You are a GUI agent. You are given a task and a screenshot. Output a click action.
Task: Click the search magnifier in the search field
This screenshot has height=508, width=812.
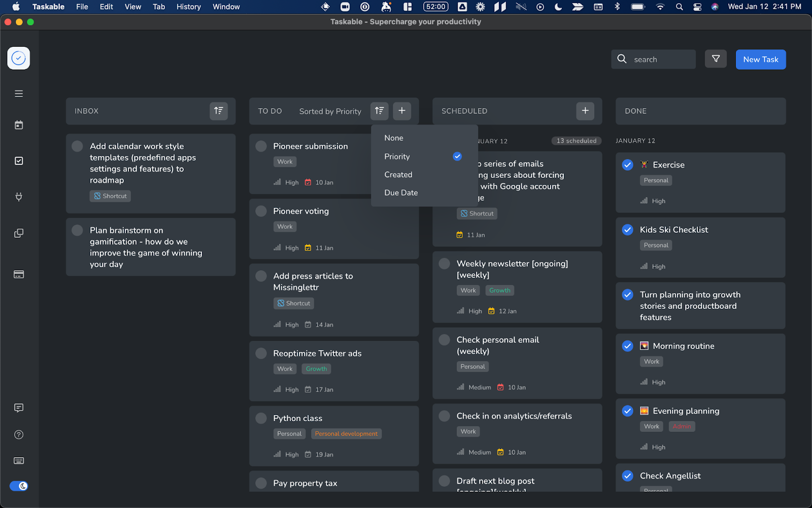tap(622, 59)
